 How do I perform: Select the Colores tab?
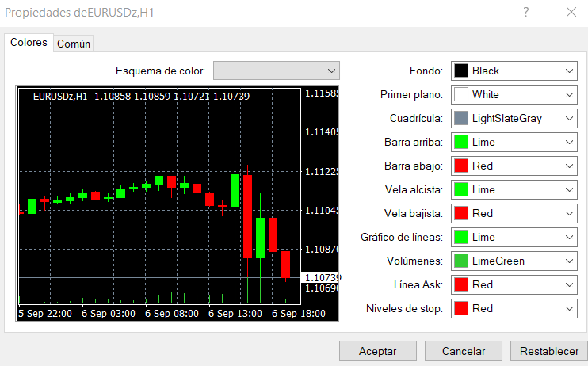29,42
